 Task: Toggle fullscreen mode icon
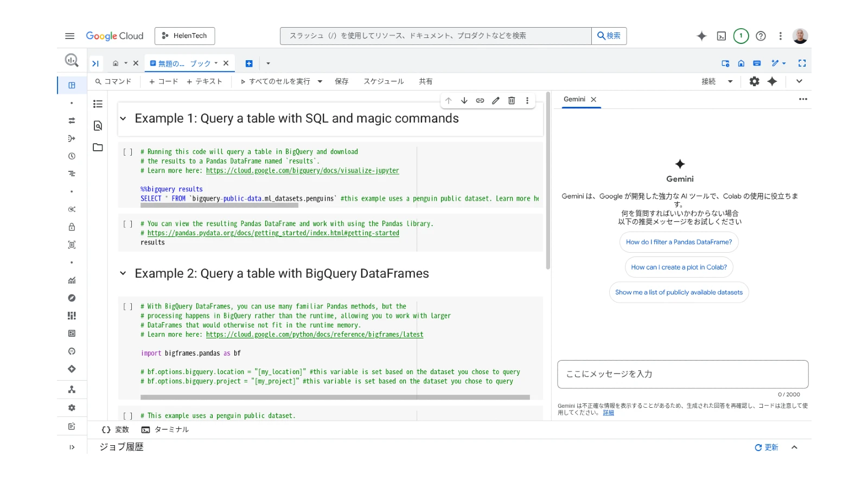coord(802,63)
